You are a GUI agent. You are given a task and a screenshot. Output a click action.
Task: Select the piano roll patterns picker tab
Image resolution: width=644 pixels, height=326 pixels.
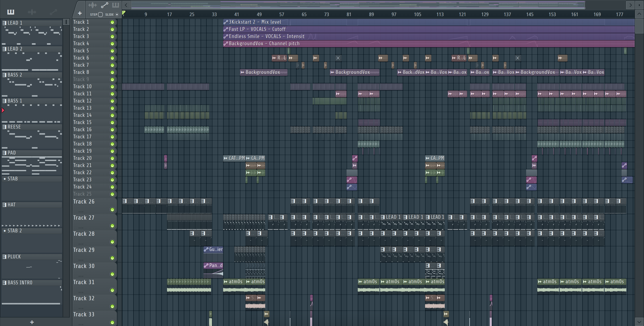(x=11, y=12)
